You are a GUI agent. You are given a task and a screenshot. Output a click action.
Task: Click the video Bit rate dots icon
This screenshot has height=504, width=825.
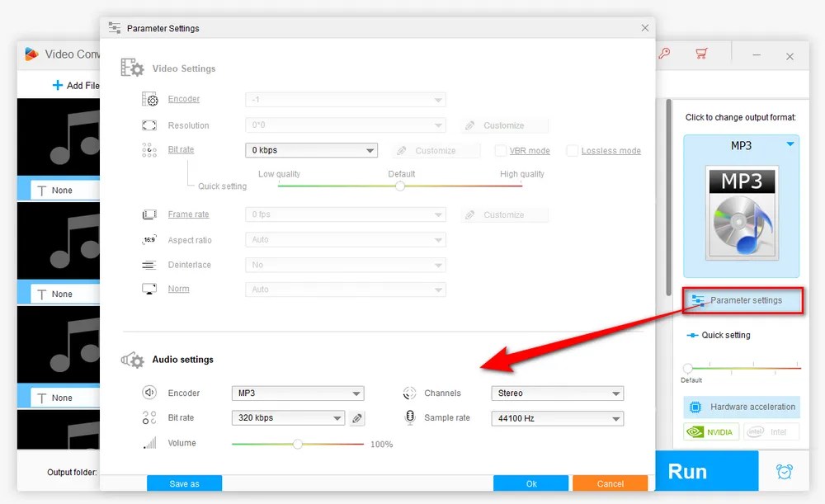point(149,150)
